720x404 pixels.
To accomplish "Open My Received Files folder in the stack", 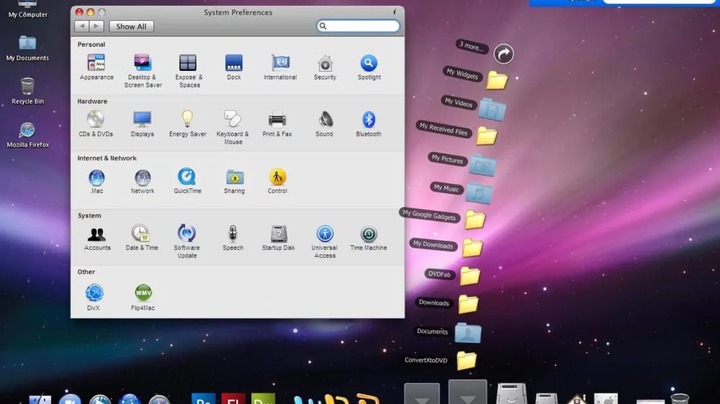I will pos(487,136).
